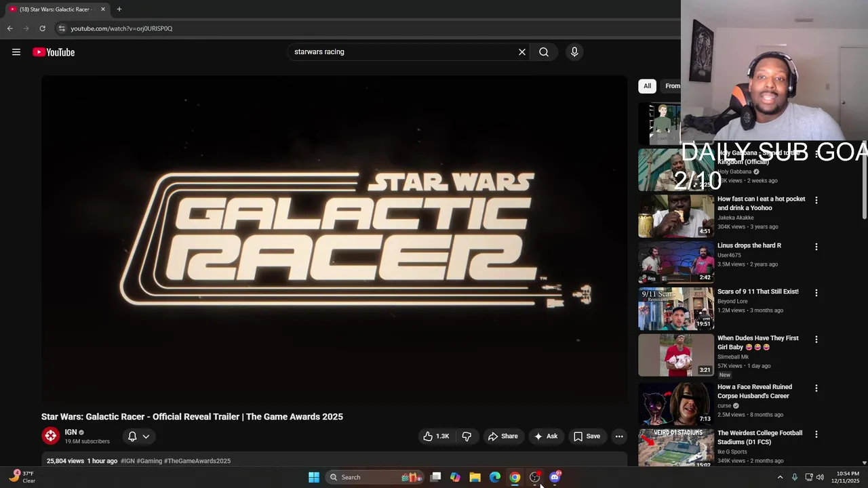Open options menu for 'Scars of 9 11' video
The width and height of the screenshot is (868, 488).
pyautogui.click(x=816, y=293)
